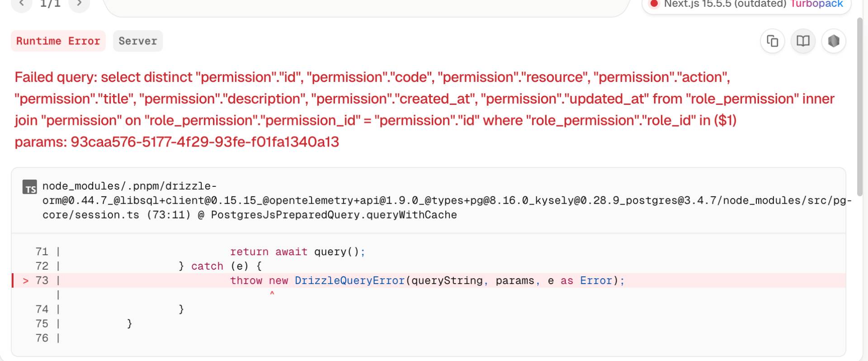The image size is (868, 361).
Task: Go to previous error arrow
Action: (x=22, y=4)
